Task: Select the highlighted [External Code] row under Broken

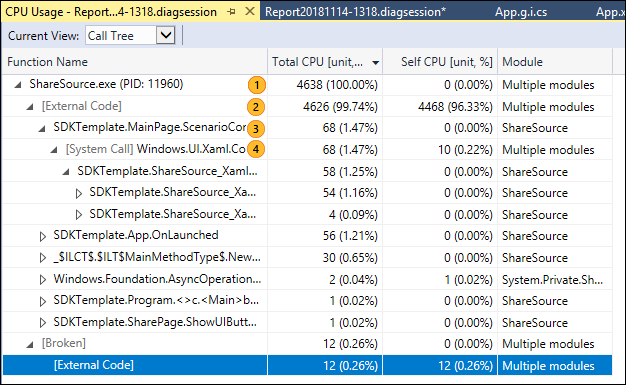Action: coord(307,365)
